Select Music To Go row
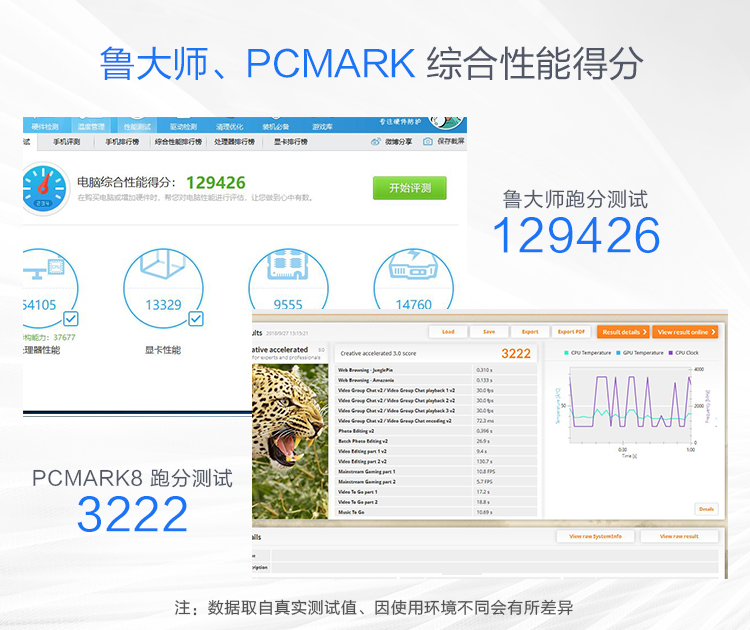This screenshot has width=750, height=630. click(436, 512)
